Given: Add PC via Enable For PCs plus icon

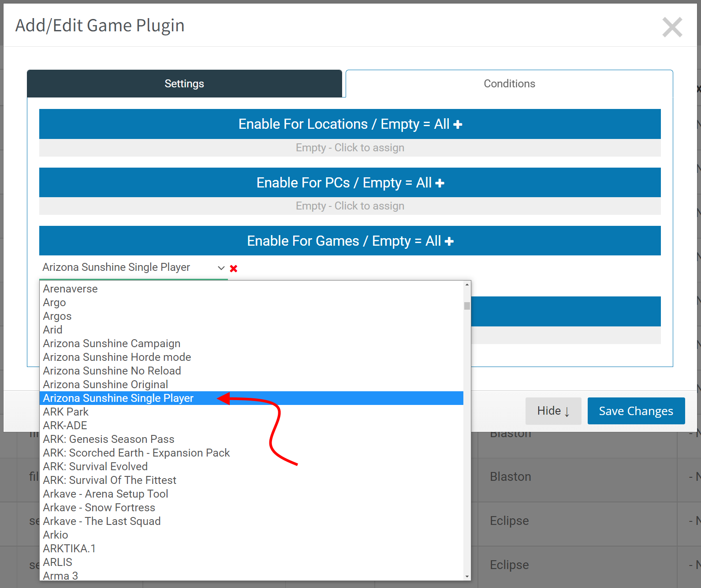Looking at the screenshot, I should pos(440,183).
